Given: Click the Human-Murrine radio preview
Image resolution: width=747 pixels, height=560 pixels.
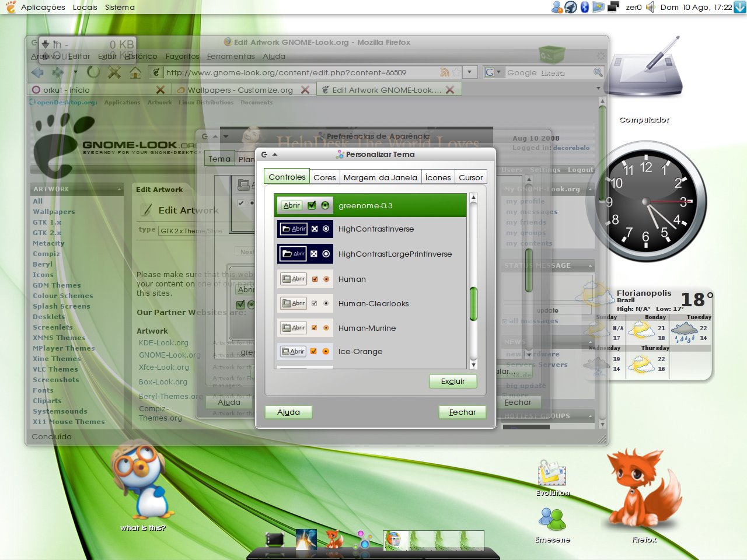Looking at the screenshot, I should pos(326,328).
